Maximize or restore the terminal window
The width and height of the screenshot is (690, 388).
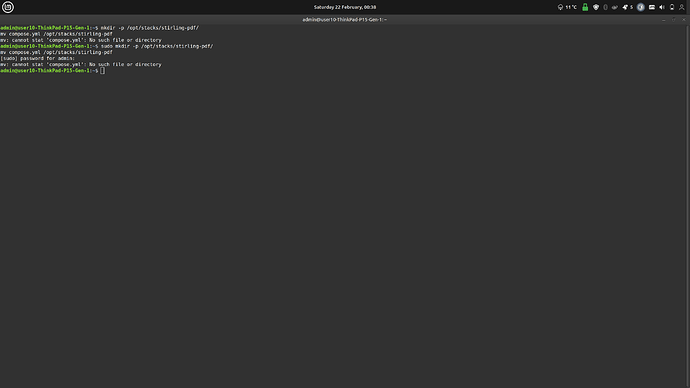point(674,20)
